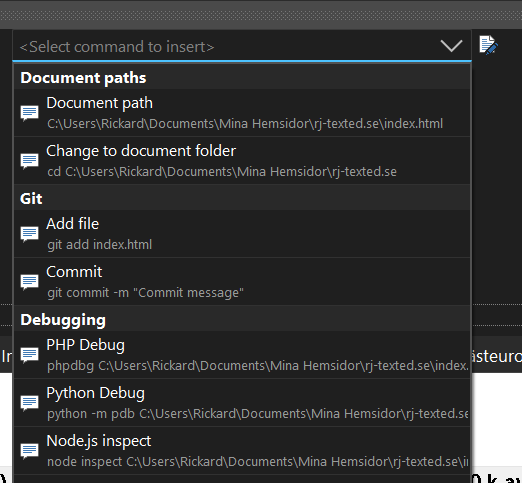The height and width of the screenshot is (483, 522).
Task: Click the Select command to insert field
Action: point(242,46)
